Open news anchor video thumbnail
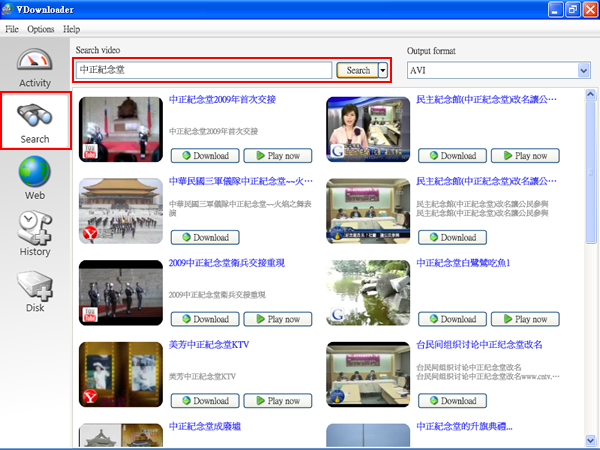The height and width of the screenshot is (450, 600). pos(368,129)
